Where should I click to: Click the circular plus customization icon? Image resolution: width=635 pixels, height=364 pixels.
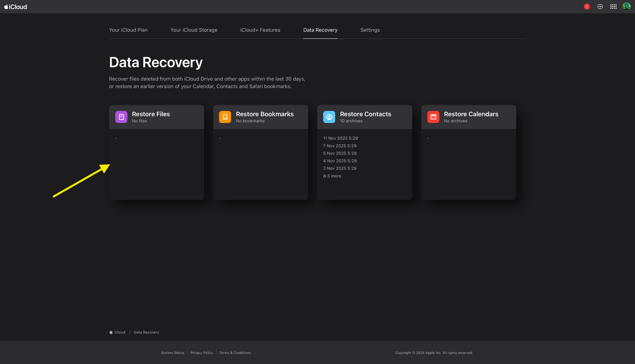coord(600,6)
